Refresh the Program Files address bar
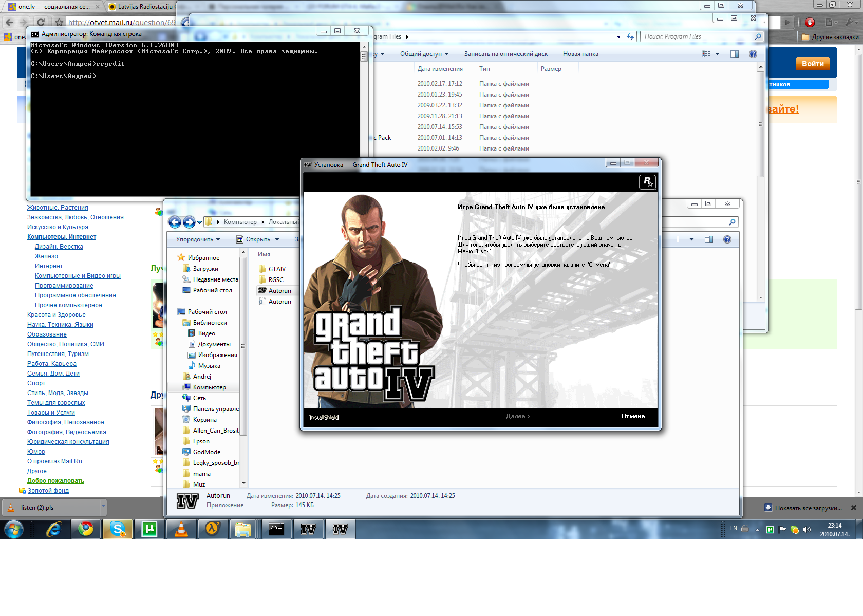The width and height of the screenshot is (863, 616). coord(630,36)
